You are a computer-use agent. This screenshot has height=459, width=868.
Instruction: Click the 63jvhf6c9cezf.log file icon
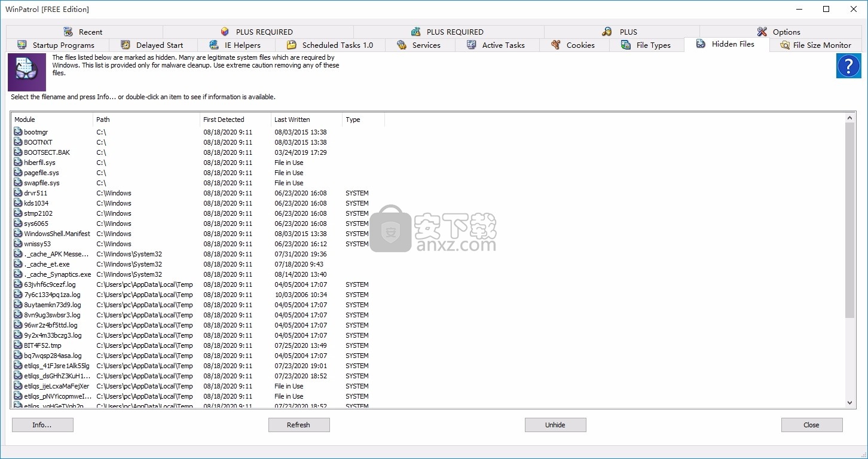pos(18,284)
